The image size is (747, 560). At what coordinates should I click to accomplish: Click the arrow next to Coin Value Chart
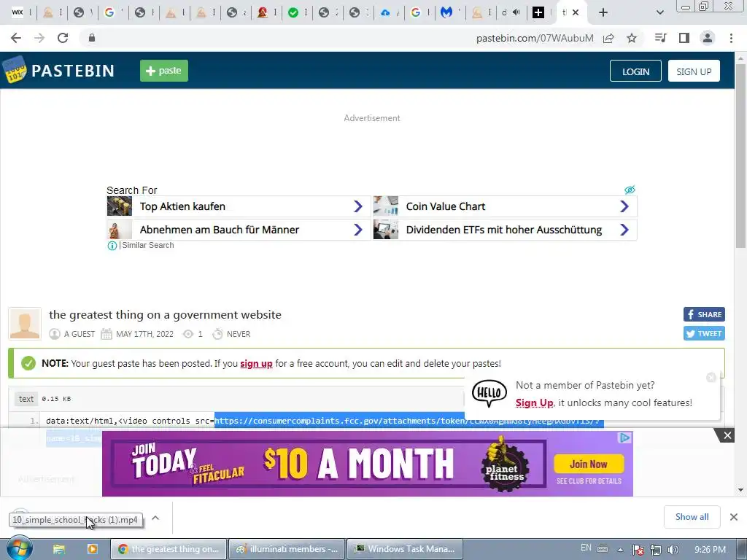click(x=624, y=206)
